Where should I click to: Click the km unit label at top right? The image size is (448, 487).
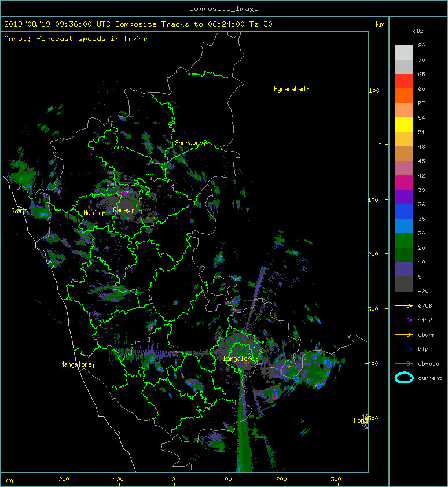380,24
